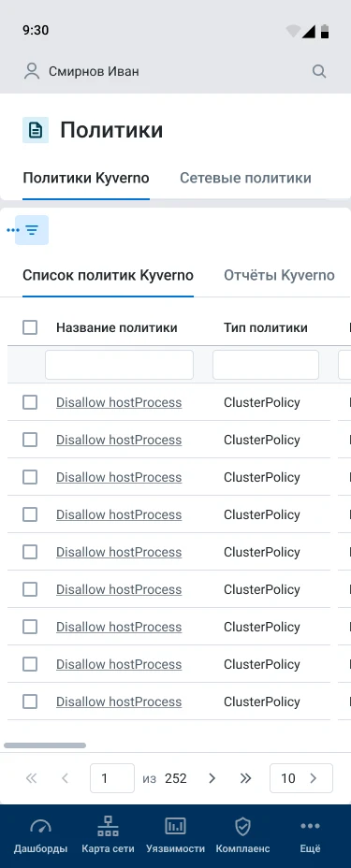The width and height of the screenshot is (351, 868).
Task: Tap the search magnifier icon
Action: point(319,71)
